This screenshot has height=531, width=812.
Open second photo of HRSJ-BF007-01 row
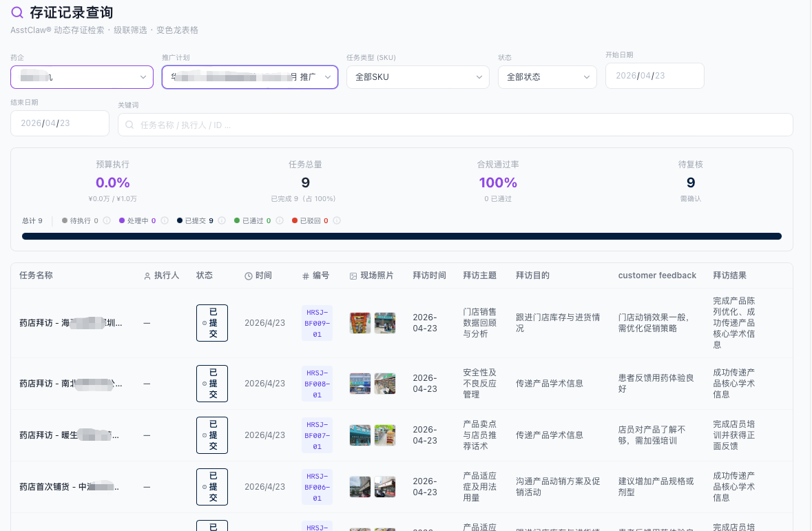[x=385, y=435]
